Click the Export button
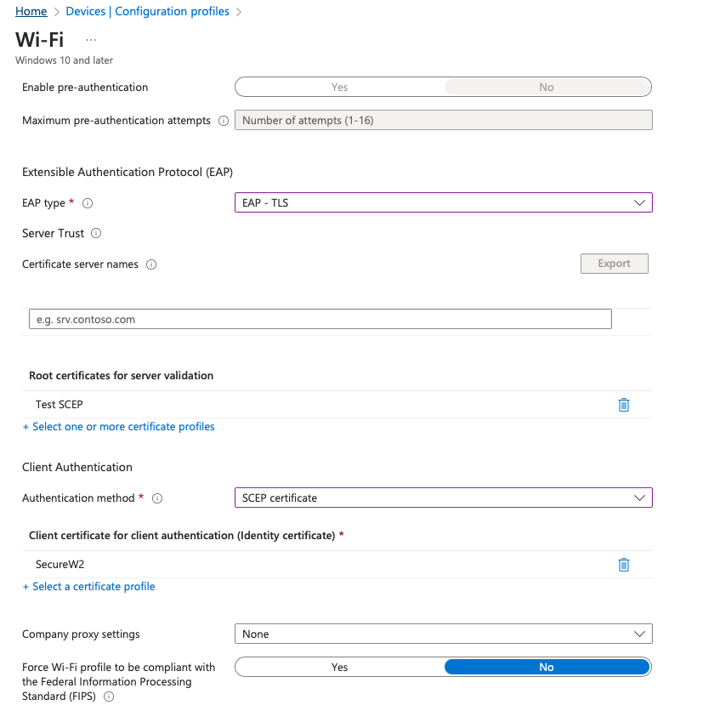The width and height of the screenshot is (703, 728). (615, 264)
